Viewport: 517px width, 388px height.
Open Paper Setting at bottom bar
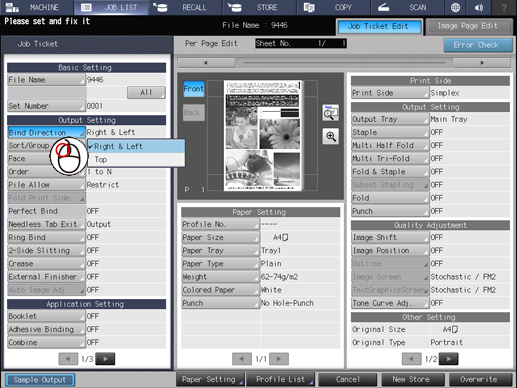210,380
